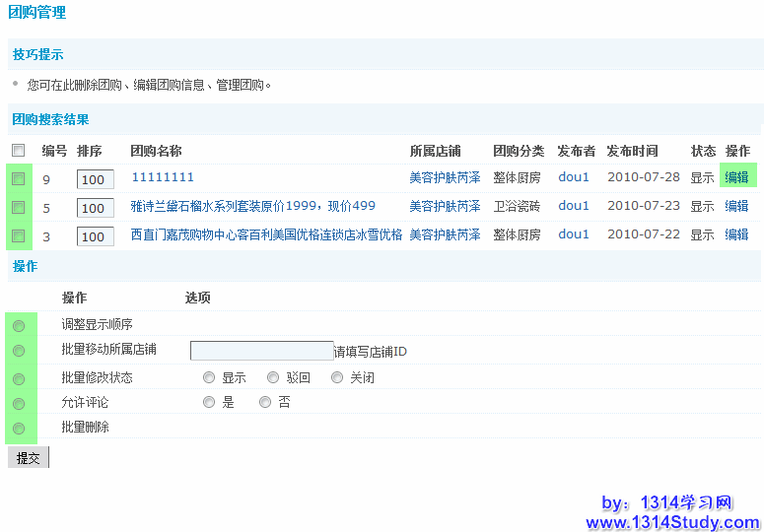Select the 调整显示顺序 radio option
The width and height of the screenshot is (764, 532).
19,325
